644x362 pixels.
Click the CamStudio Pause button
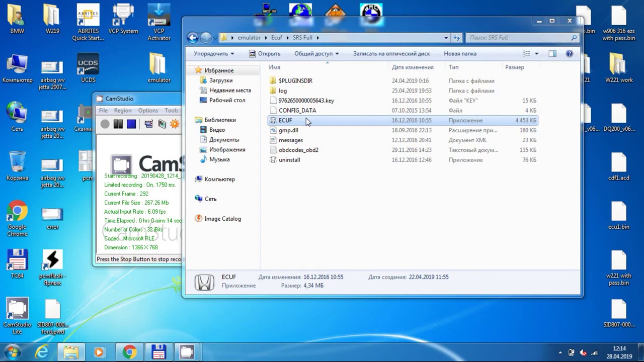118,124
